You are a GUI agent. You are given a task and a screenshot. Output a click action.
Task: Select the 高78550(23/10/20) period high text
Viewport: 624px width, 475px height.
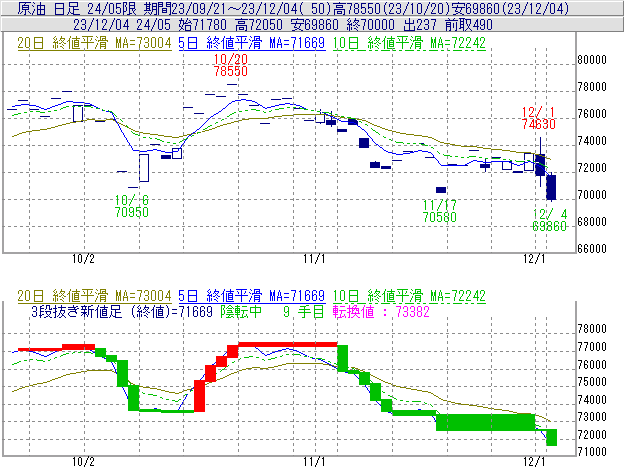[393, 8]
